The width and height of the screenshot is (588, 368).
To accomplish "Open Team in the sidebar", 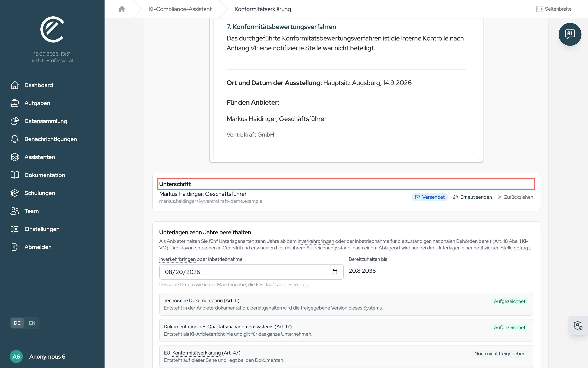I will pyautogui.click(x=32, y=211).
